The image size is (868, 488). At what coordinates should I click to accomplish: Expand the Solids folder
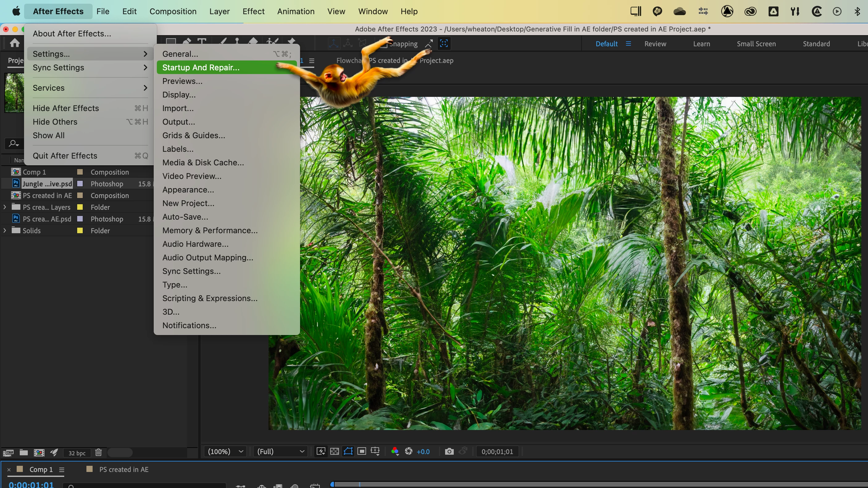[x=5, y=230]
